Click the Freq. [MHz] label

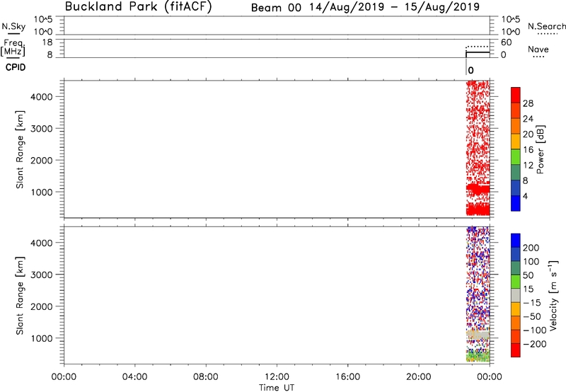[x=13, y=47]
